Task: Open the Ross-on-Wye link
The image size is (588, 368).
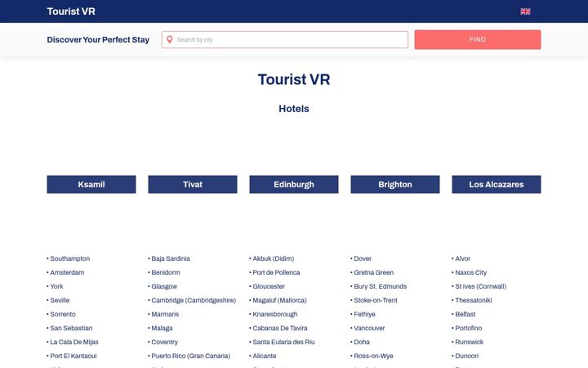Action: point(373,356)
